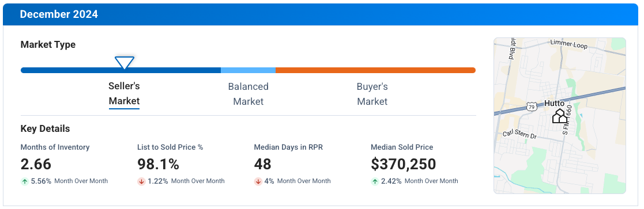The image size is (644, 209).
Task: Click the Limmer Loop label on map
Action: (x=569, y=44)
